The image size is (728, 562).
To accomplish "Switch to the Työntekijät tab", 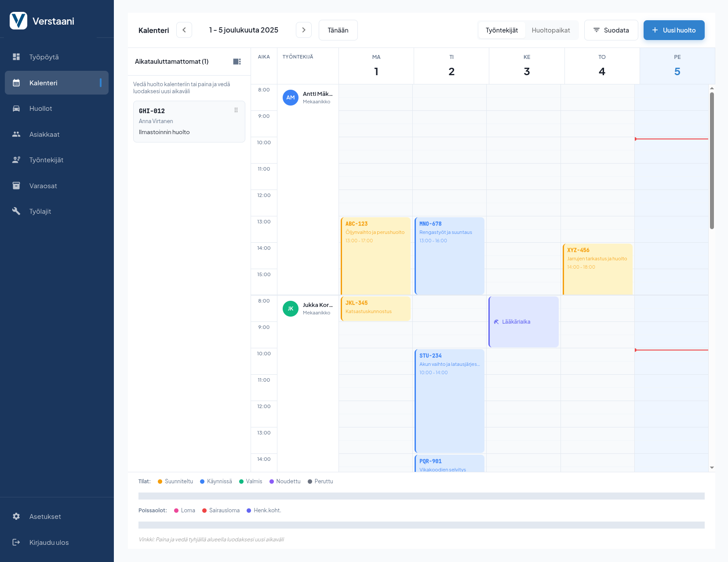I will point(502,30).
